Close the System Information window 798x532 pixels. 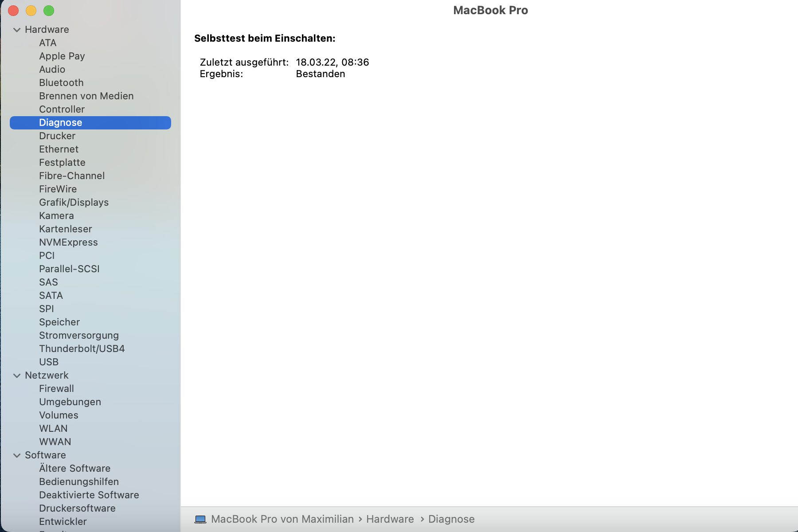click(x=13, y=11)
